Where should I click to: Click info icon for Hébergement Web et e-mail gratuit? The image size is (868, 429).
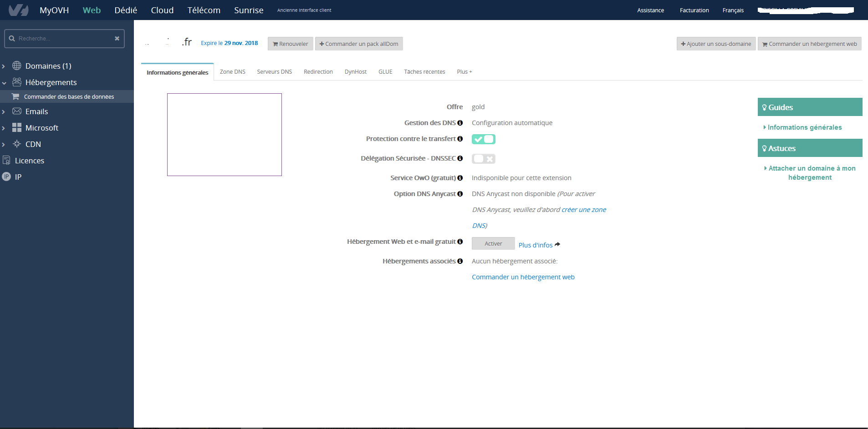tap(460, 242)
